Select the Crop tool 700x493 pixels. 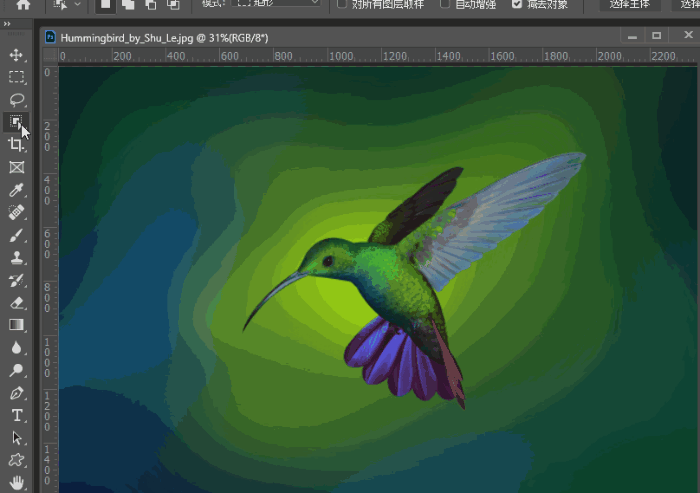[x=16, y=146]
